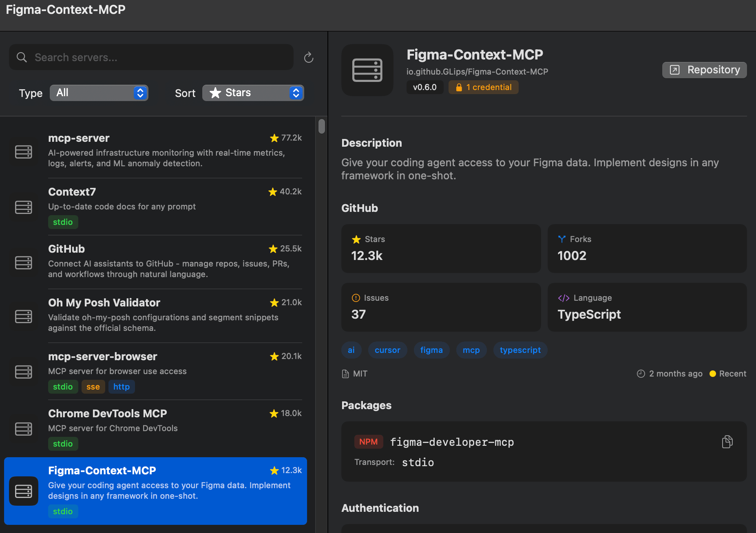Select the Chrome DevTools MCP server icon
Image resolution: width=756 pixels, height=533 pixels.
pos(24,429)
